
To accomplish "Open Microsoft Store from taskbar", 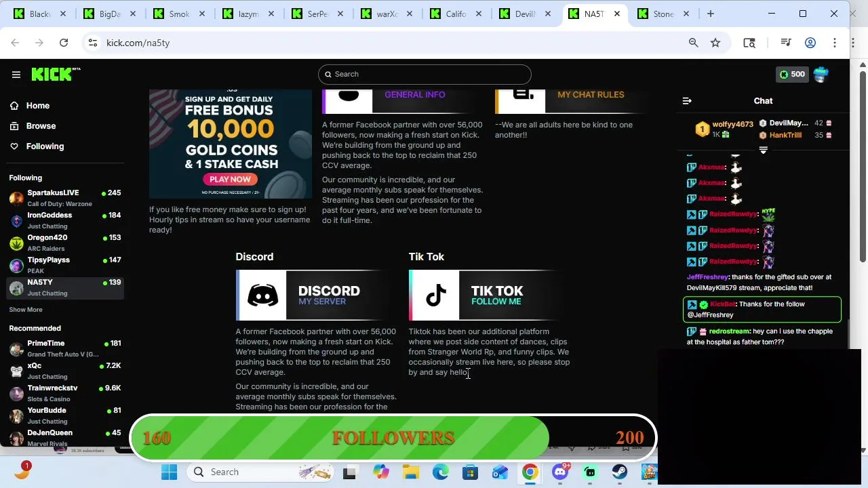I will tap(470, 472).
